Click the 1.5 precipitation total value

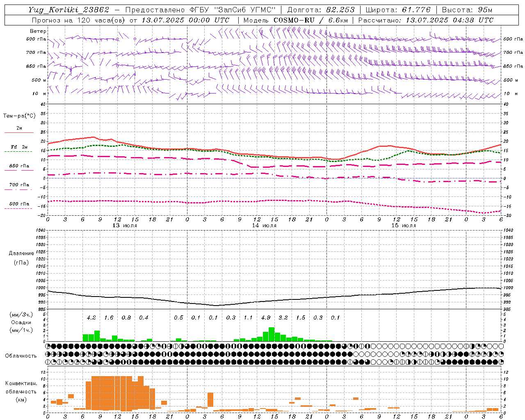coord(301,317)
